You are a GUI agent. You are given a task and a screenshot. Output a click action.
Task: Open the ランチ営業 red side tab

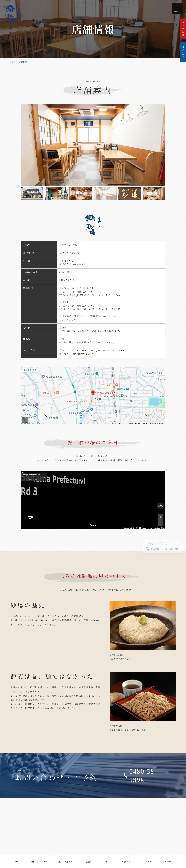(183, 29)
